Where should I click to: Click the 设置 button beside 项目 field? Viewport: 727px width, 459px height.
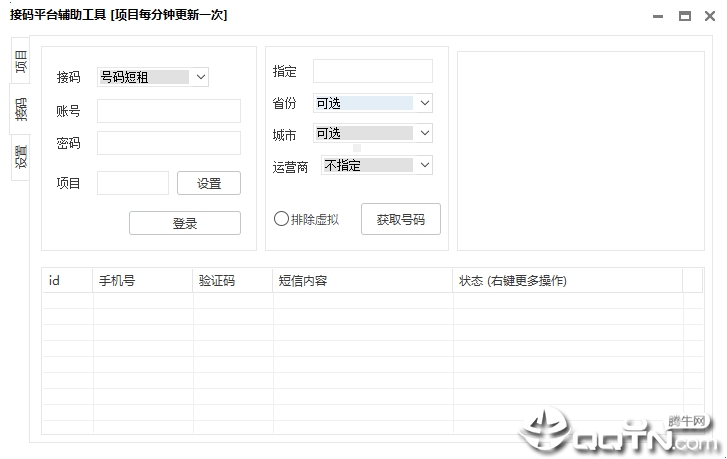[209, 184]
